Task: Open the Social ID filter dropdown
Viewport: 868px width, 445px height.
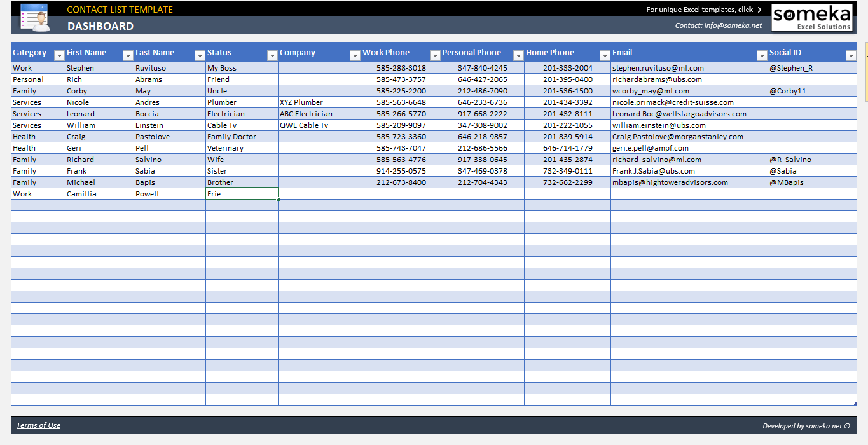Action: tap(852, 55)
